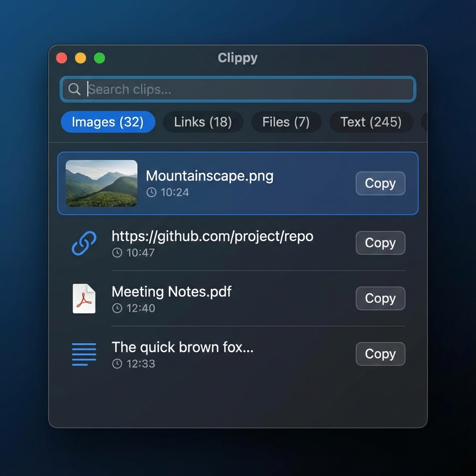The width and height of the screenshot is (476, 476).
Task: Enable the Files (7) filter
Action: coord(286,122)
